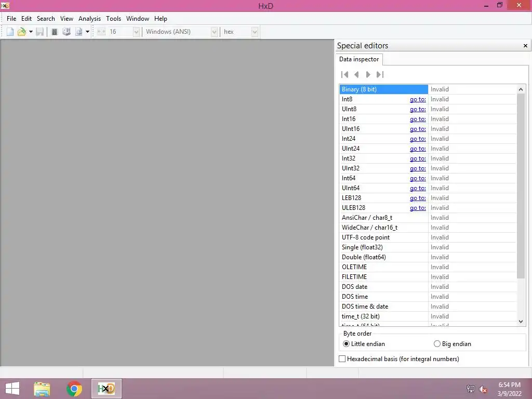Screen dimensions: 532x399
Task: Click the go to last byte arrow
Action: [x=380, y=74]
